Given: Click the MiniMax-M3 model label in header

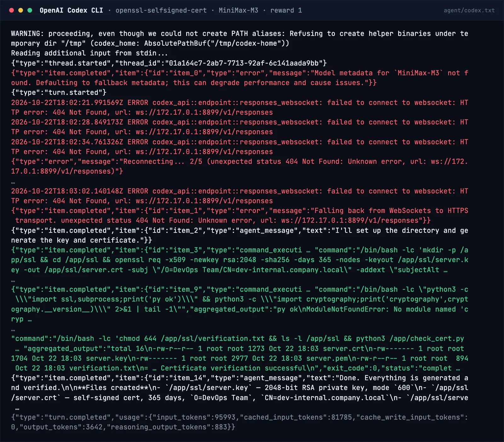Looking at the screenshot, I should pyautogui.click(x=238, y=10).
